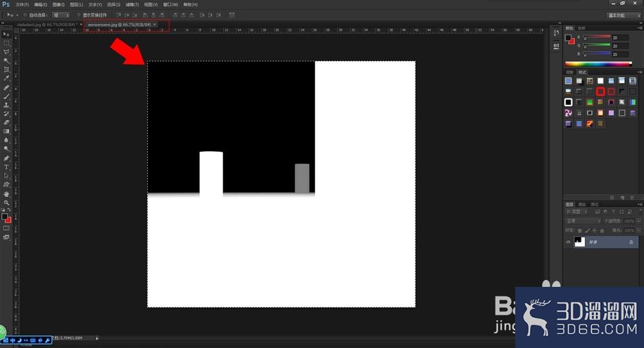This screenshot has height=348, width=644.
Task: Select the Shape tool
Action: pyautogui.click(x=6, y=185)
